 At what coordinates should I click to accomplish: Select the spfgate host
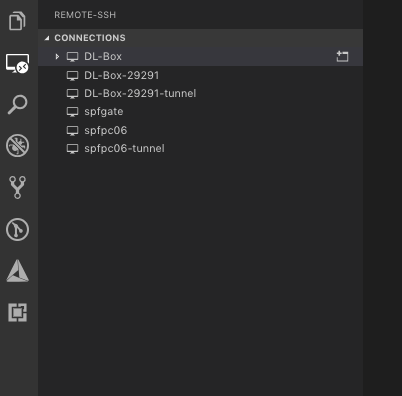coord(200,112)
